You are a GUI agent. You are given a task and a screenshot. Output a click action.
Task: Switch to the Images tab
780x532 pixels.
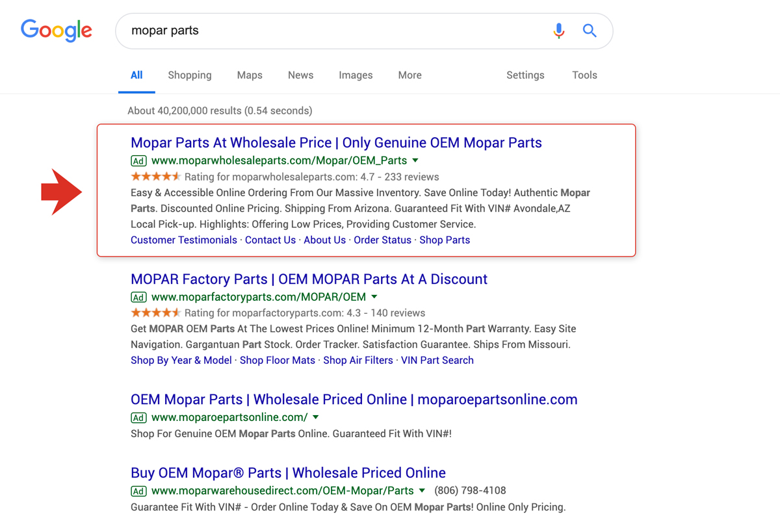[356, 75]
